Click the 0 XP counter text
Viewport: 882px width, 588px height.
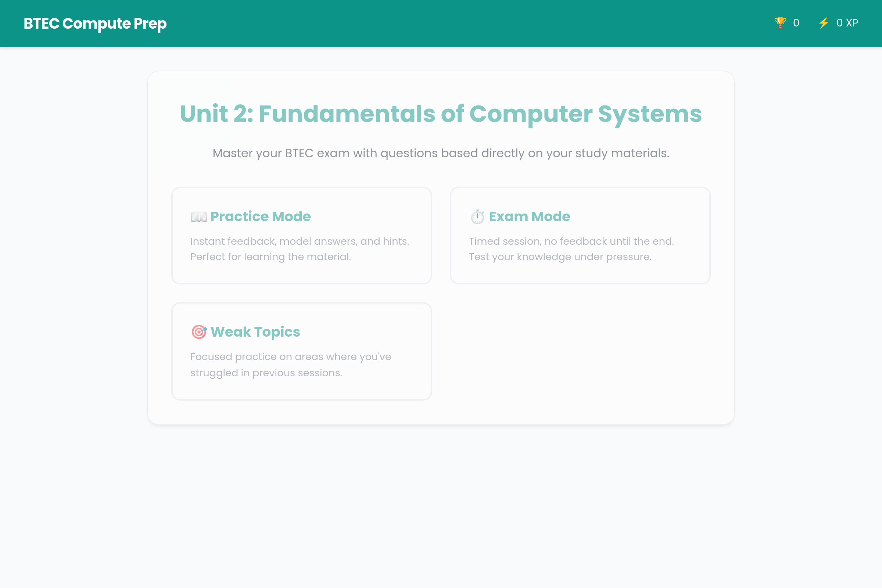coord(847,23)
